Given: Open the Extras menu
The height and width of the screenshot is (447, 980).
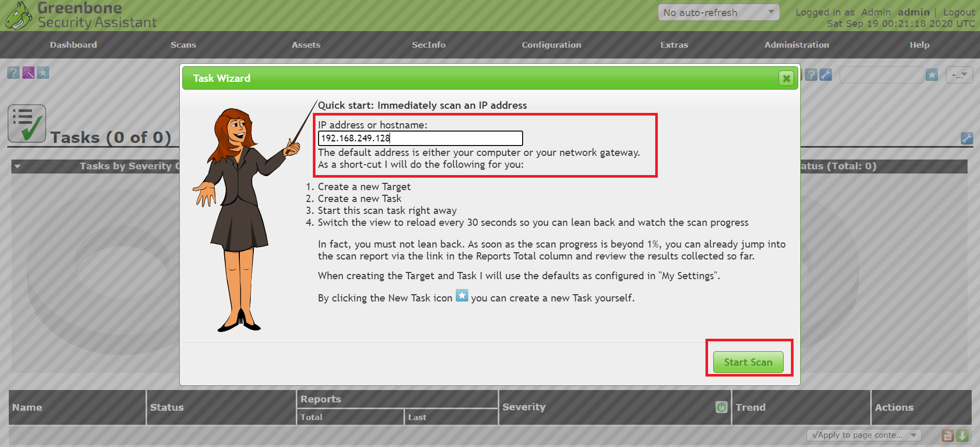Looking at the screenshot, I should pos(674,45).
